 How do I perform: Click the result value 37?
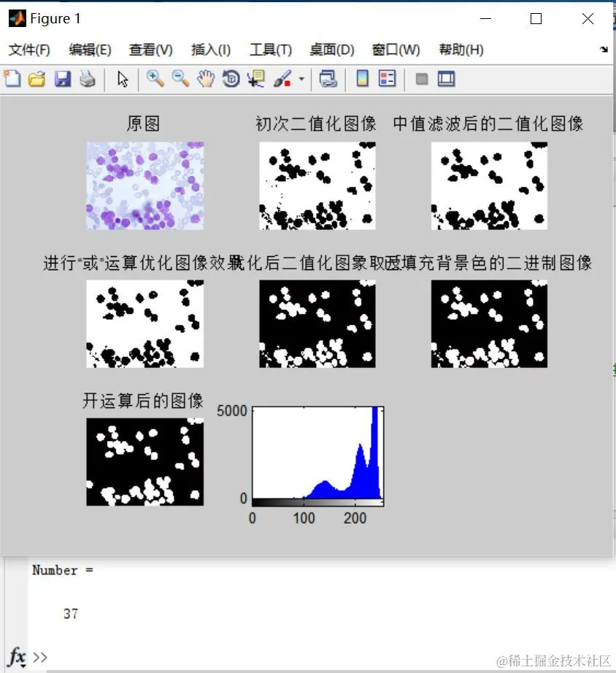[x=71, y=614]
